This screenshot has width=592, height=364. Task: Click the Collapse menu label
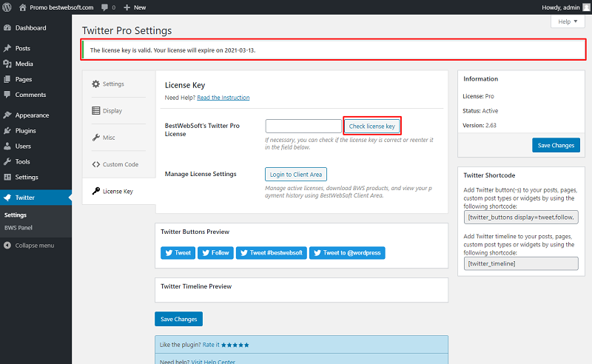(35, 246)
